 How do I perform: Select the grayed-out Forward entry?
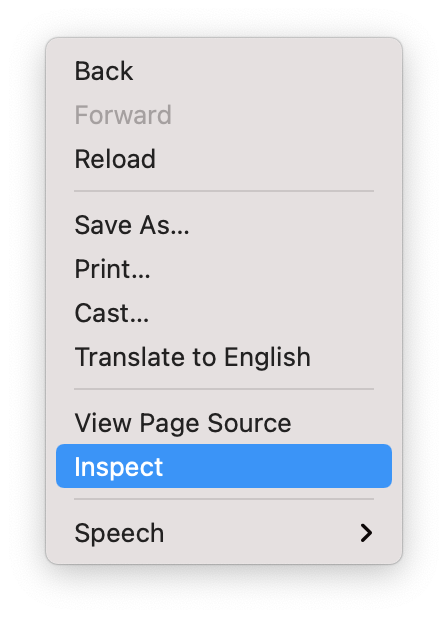pyautogui.click(x=224, y=115)
